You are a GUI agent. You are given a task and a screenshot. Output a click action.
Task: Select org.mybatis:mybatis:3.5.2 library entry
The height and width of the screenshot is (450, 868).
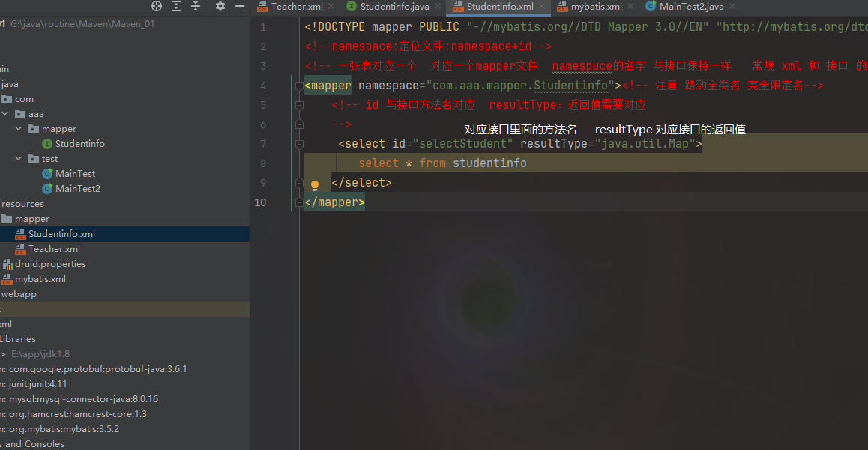click(60, 428)
